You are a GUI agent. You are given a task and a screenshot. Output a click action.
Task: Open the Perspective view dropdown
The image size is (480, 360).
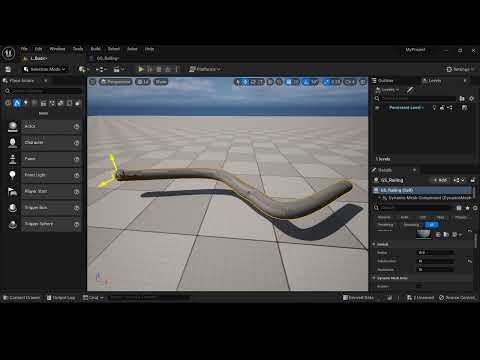[115, 82]
